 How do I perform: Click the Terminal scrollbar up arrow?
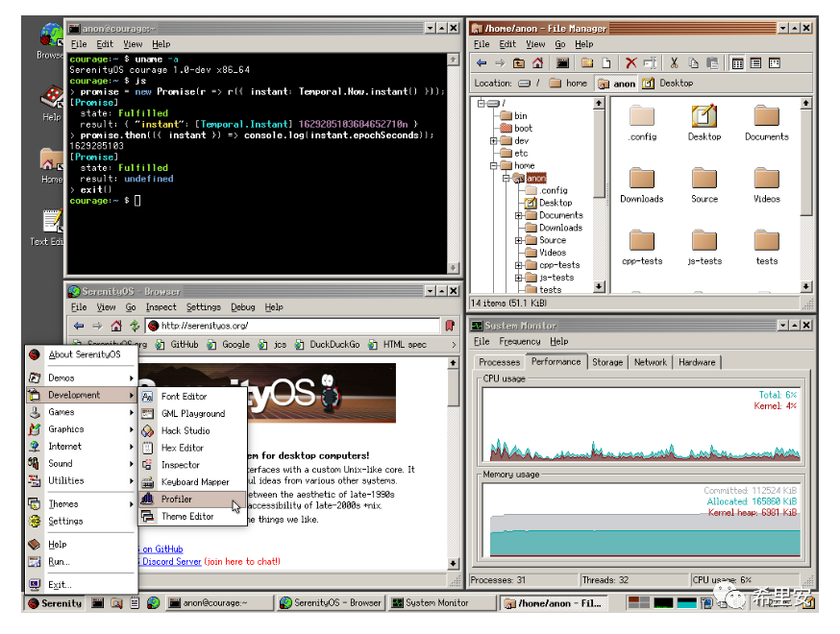click(x=454, y=60)
